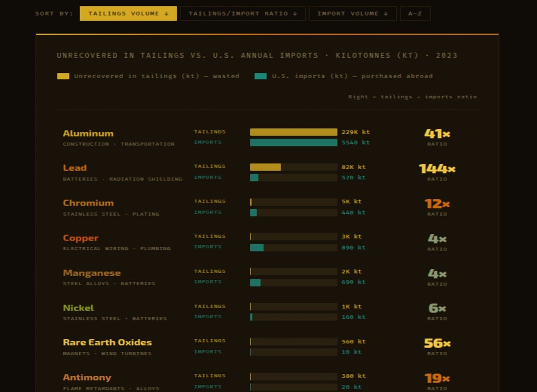Click Aluminum's teal imports bar
537x392 pixels.
click(293, 143)
